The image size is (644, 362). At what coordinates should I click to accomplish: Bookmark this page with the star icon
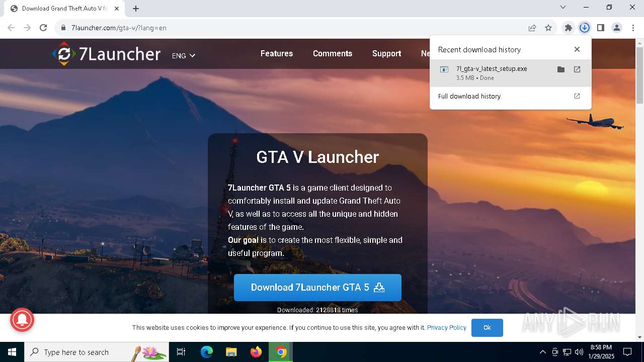click(548, 28)
